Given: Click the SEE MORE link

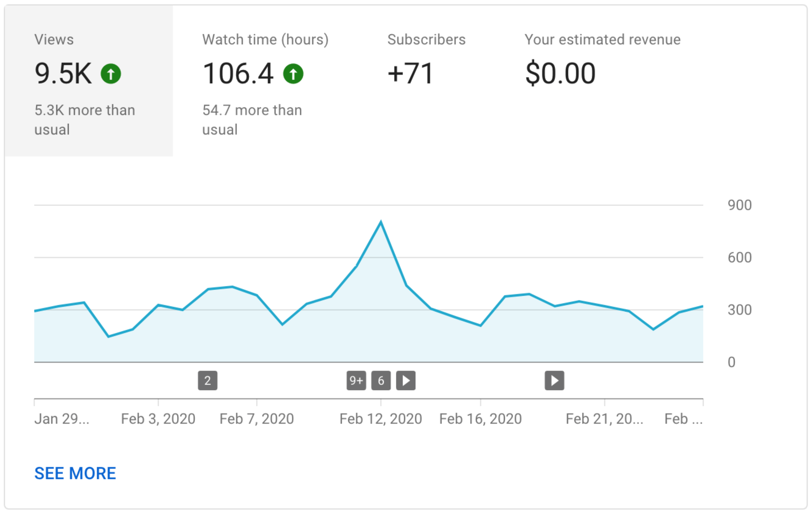Looking at the screenshot, I should pyautogui.click(x=75, y=473).
